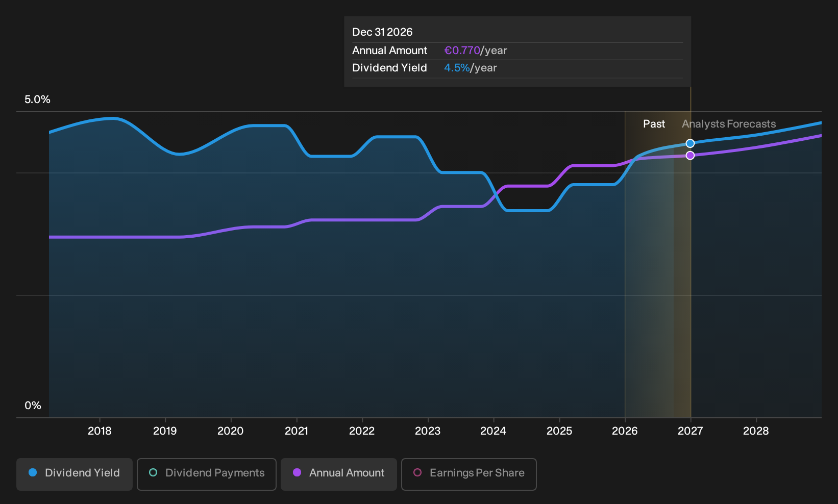Toggle the Annual Amount legend button

tap(339, 474)
